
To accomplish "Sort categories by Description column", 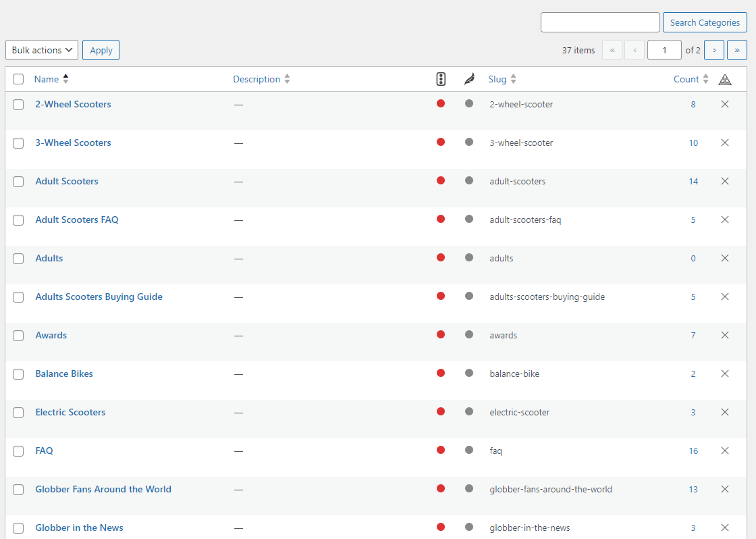I will coord(261,79).
